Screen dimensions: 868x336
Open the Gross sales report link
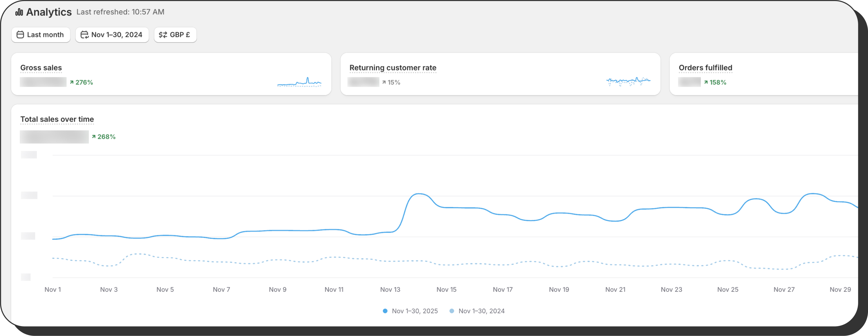(x=41, y=68)
